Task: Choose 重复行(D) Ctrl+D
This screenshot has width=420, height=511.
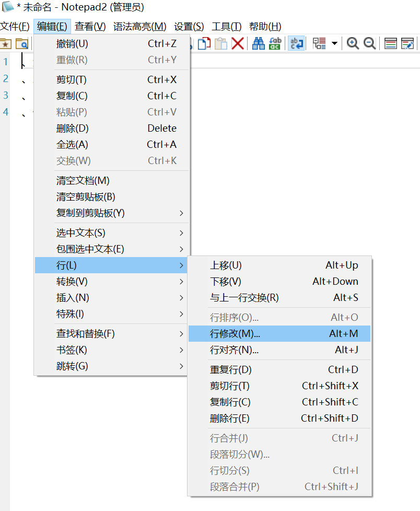Action: (279, 370)
